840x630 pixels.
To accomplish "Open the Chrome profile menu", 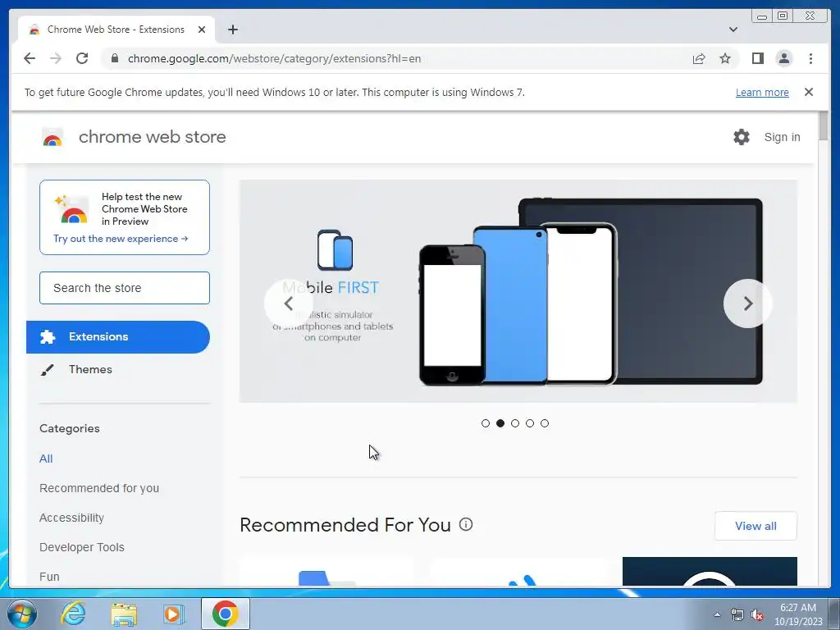I will click(783, 58).
